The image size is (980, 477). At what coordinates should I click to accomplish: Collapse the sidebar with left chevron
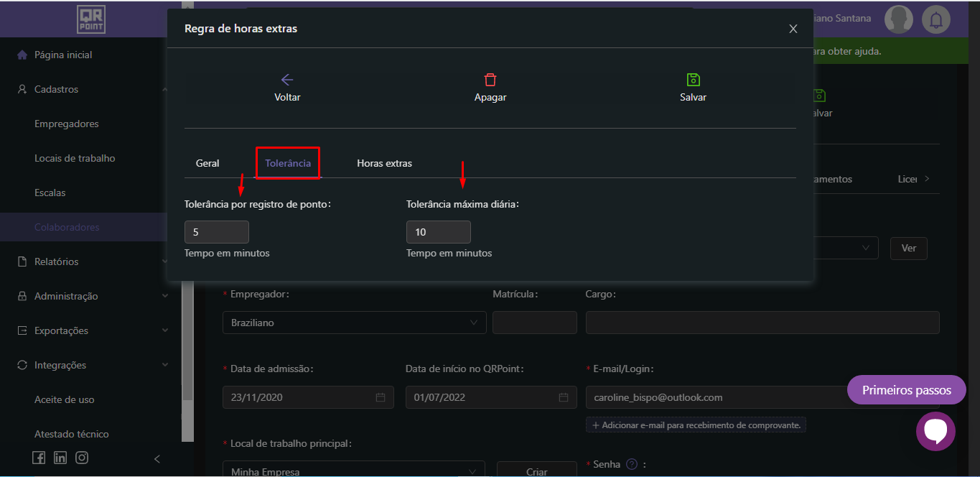(157, 459)
